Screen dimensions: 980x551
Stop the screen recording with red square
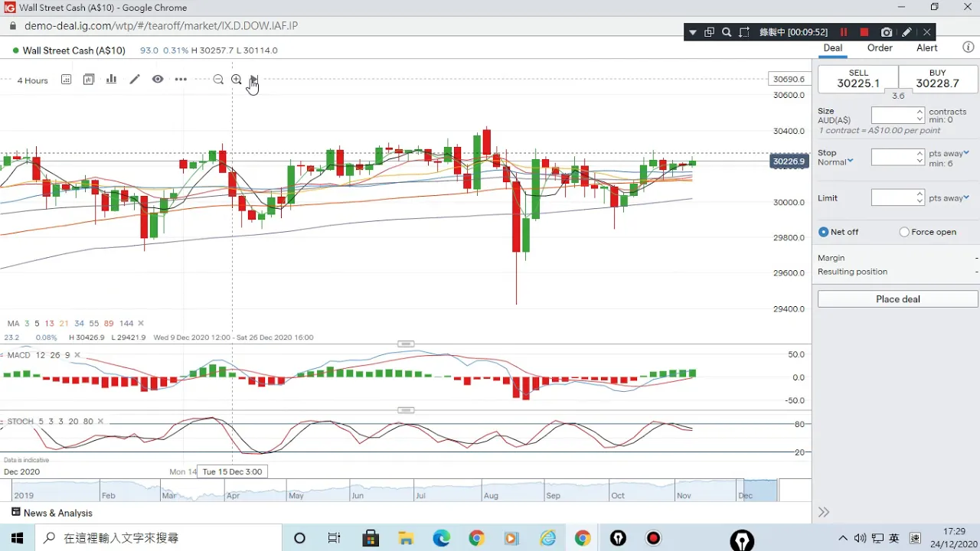[x=864, y=32]
